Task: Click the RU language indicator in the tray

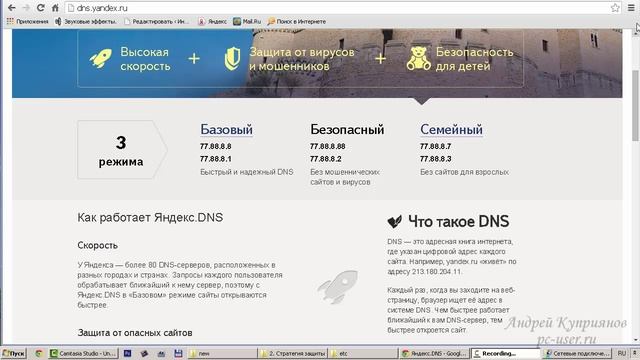Action: 622,353
